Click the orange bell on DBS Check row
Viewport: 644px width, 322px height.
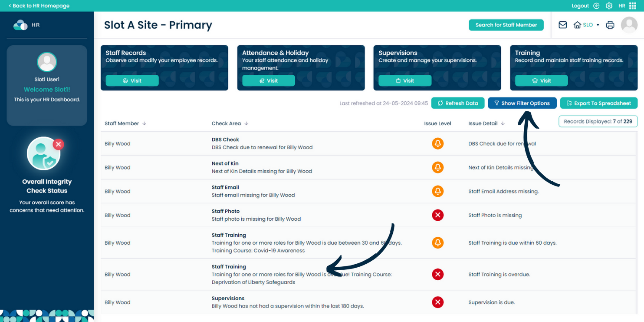(437, 143)
